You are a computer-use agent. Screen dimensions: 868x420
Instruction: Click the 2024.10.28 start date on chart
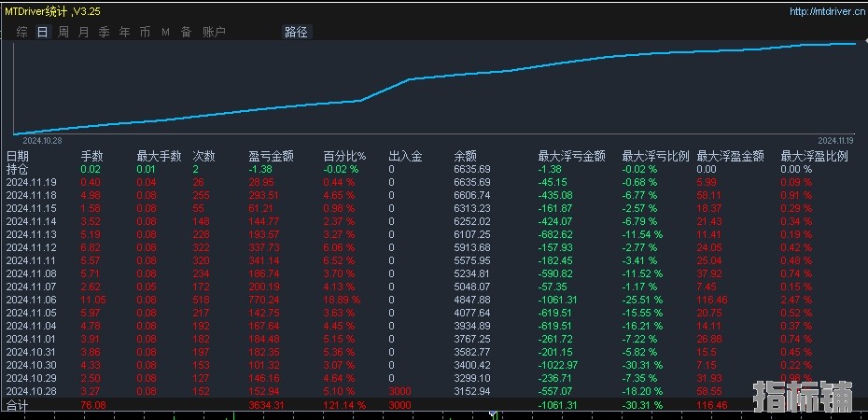pos(42,140)
